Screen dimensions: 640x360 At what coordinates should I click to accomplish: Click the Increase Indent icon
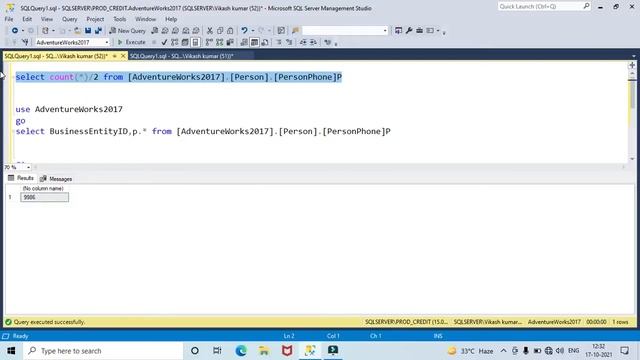[x=313, y=42]
